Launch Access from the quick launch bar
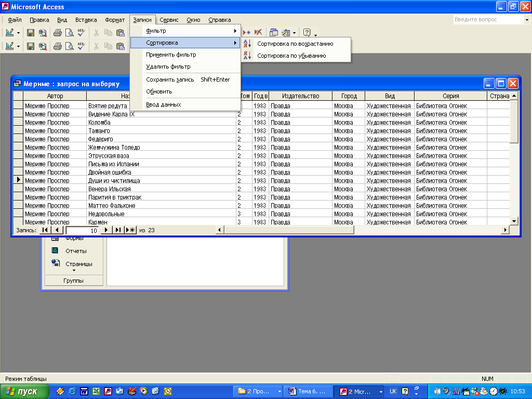The image size is (532, 399). (x=108, y=391)
